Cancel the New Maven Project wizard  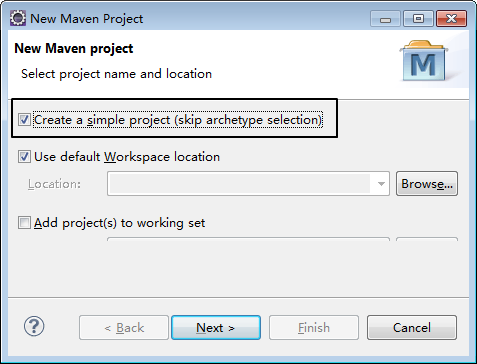pyautogui.click(x=412, y=328)
